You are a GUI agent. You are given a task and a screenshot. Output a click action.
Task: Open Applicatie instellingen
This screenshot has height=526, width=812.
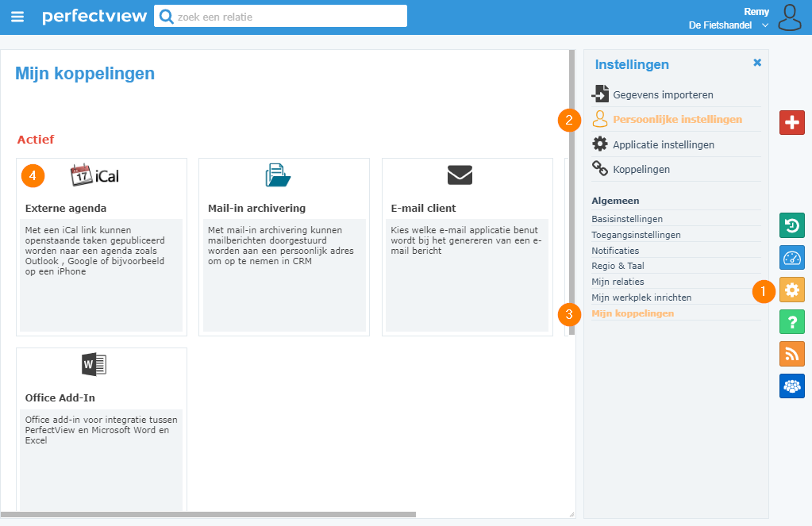(x=664, y=145)
